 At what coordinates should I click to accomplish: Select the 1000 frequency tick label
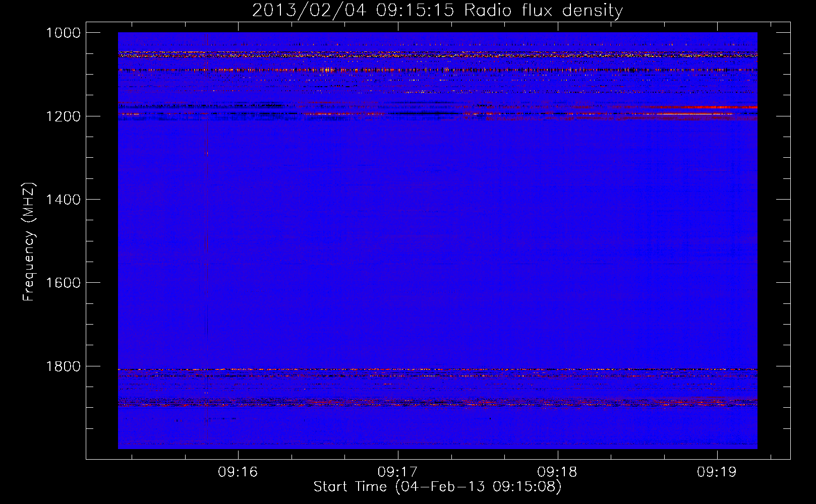click(x=63, y=33)
